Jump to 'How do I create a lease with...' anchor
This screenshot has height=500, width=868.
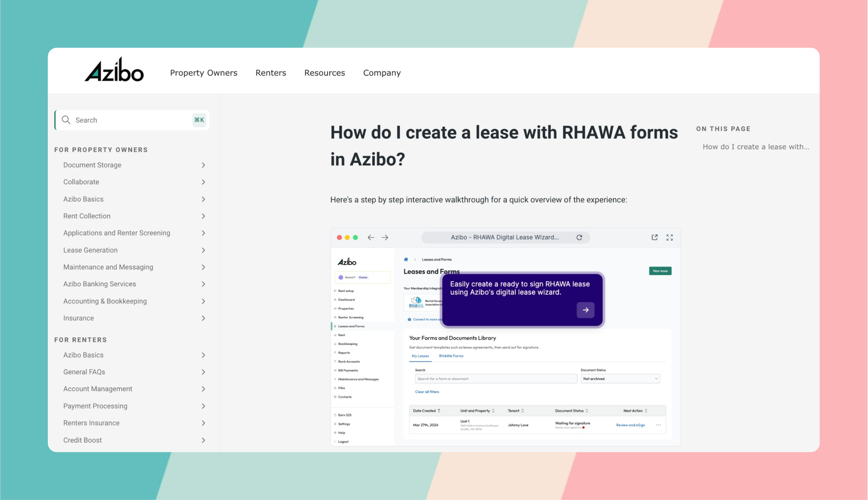(756, 147)
